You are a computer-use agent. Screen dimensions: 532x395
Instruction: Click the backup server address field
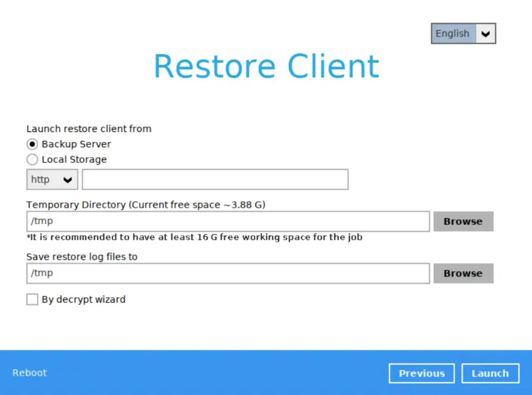point(215,179)
